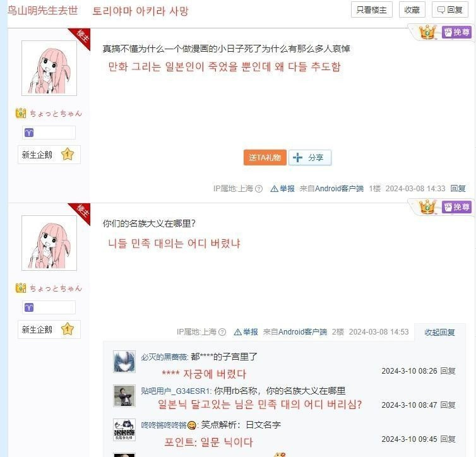Click the level 1 star badge in first post
The image size is (476, 457).
pos(68,155)
